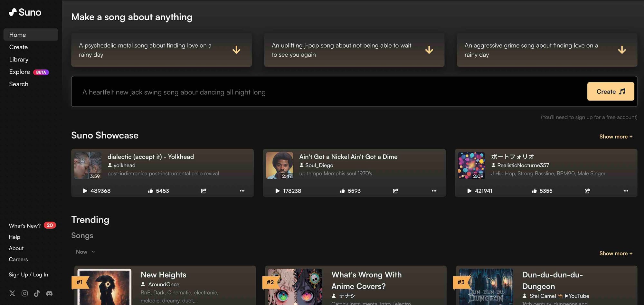Select the psychedelic metal song suggestion card
Image resolution: width=644 pixels, height=305 pixels.
pyautogui.click(x=162, y=50)
